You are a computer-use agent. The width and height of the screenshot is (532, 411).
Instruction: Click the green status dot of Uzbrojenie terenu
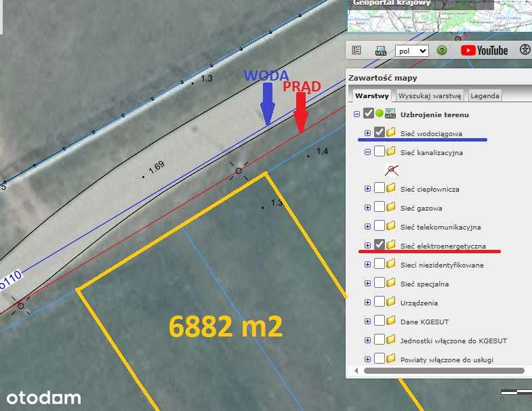380,113
